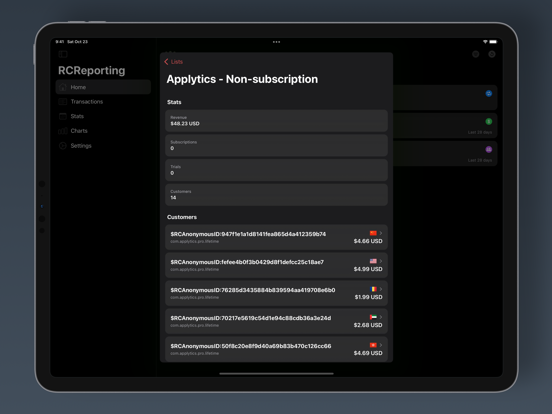The image size is (552, 414).
Task: Tap the 9:41 clock in the status bar
Action: (x=60, y=42)
